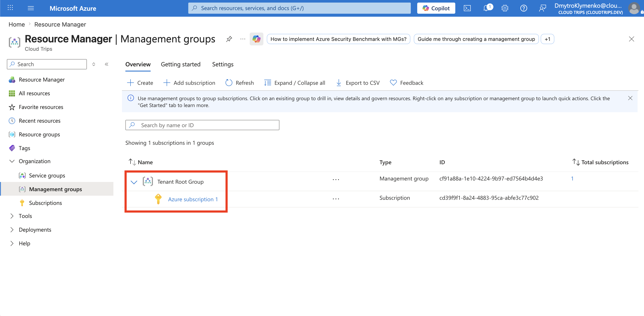The image size is (644, 316).
Task: Open All resources in the sidebar
Action: tap(34, 93)
